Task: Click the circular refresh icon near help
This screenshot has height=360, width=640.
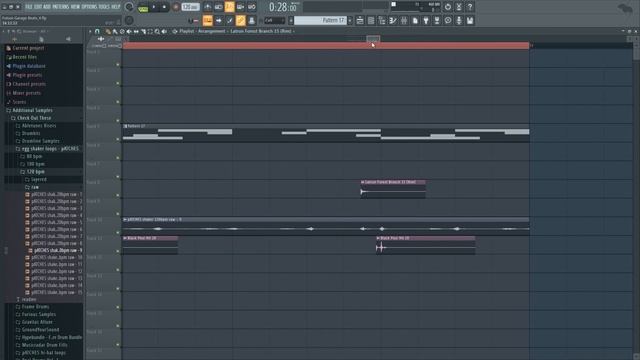Action: coord(448,7)
